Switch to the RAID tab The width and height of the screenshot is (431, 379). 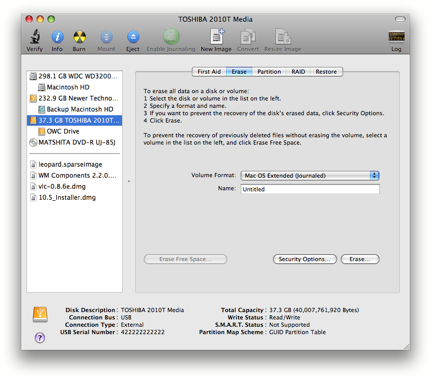click(298, 72)
